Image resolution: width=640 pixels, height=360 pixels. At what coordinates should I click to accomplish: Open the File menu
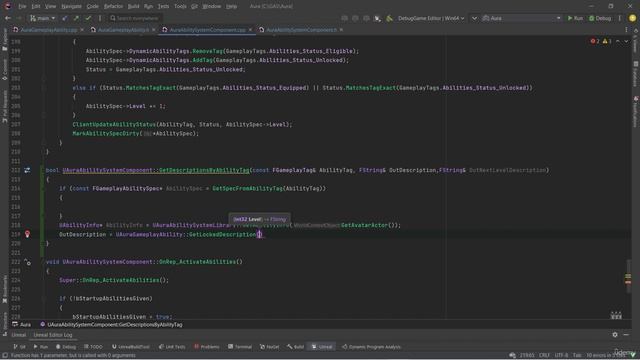(22, 7)
